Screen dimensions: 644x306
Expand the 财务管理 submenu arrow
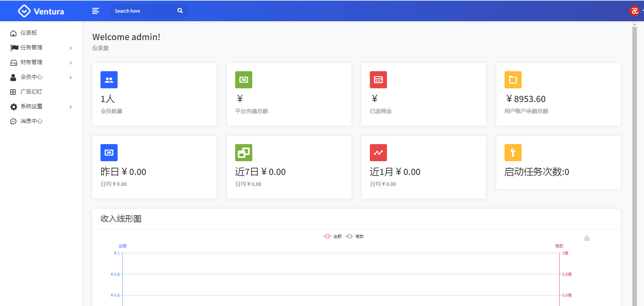click(x=71, y=63)
